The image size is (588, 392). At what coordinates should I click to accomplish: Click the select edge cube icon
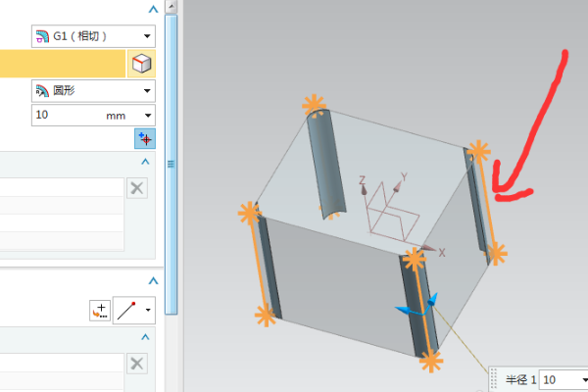click(x=142, y=64)
